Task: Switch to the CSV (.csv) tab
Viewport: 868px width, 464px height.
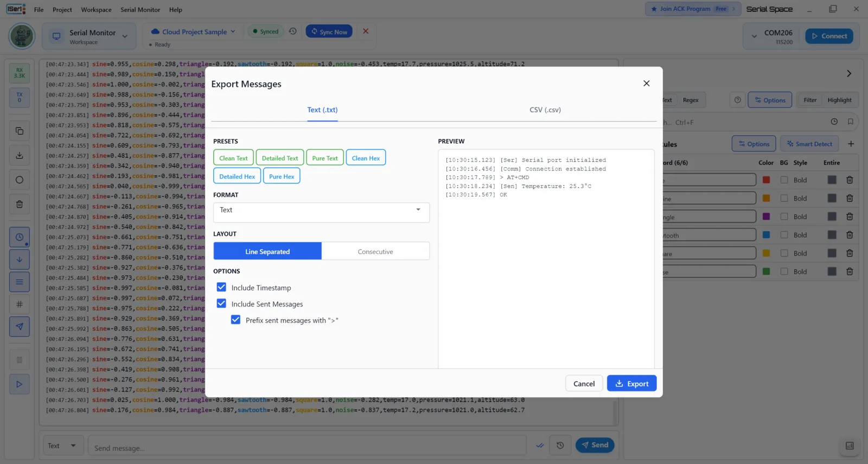Action: (545, 110)
